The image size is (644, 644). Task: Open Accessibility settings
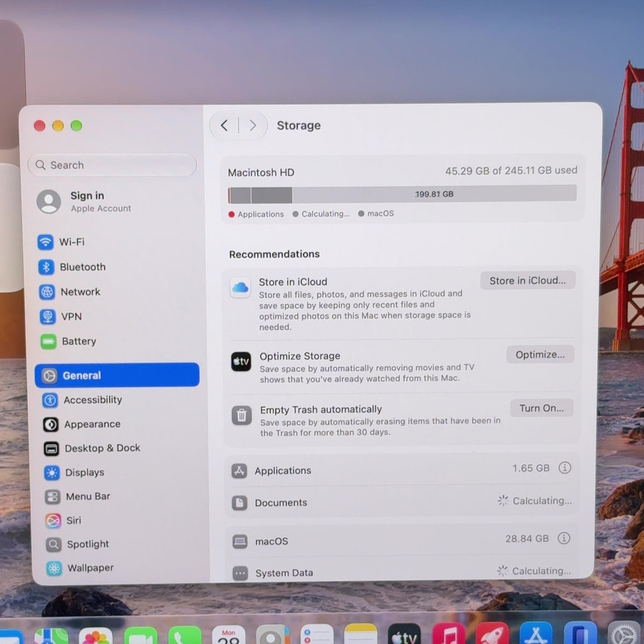83,400
